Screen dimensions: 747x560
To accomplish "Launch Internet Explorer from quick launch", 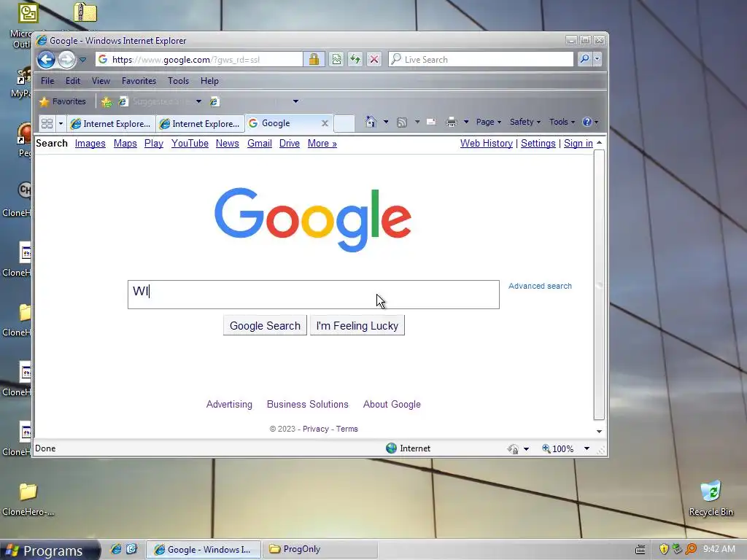I will pos(116,549).
